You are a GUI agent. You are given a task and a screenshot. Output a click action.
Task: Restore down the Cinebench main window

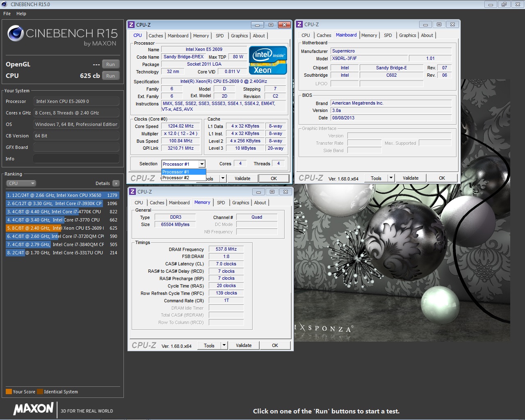[x=504, y=5]
